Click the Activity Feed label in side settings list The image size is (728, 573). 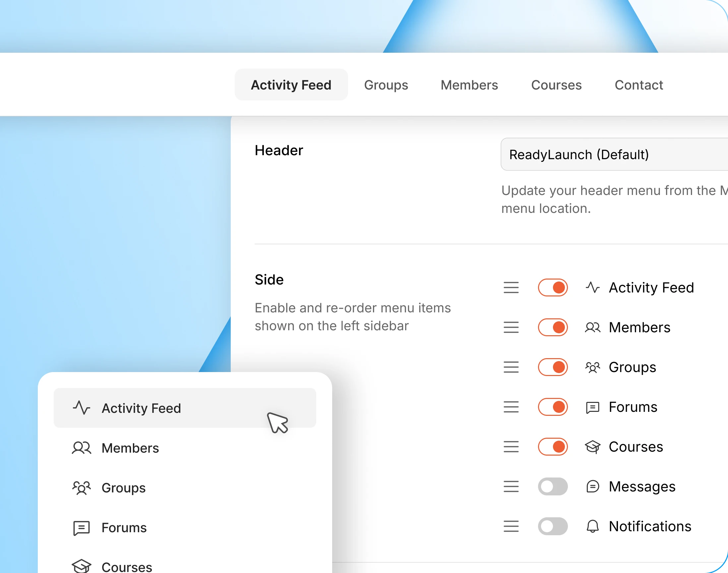pyautogui.click(x=651, y=287)
